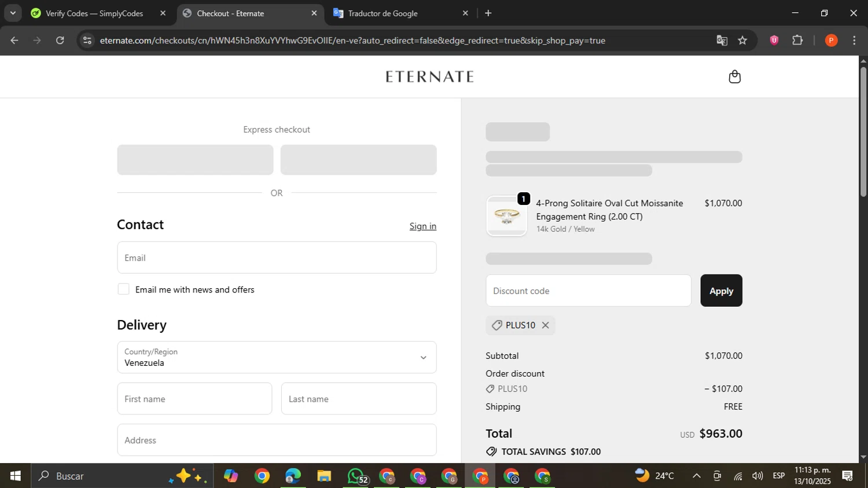Click the Email input field
The width and height of the screenshot is (868, 488).
pyautogui.click(x=277, y=258)
